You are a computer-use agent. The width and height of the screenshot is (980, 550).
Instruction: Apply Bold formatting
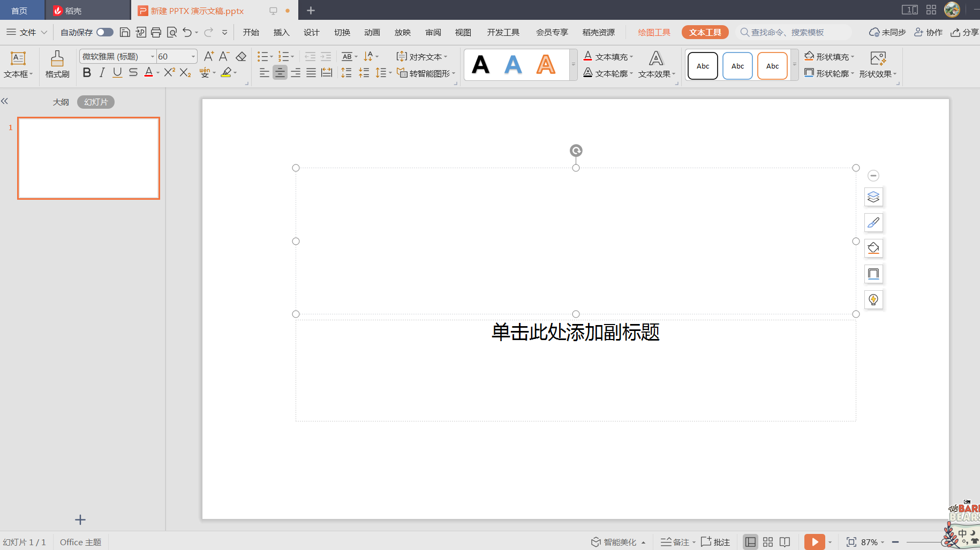click(x=87, y=72)
